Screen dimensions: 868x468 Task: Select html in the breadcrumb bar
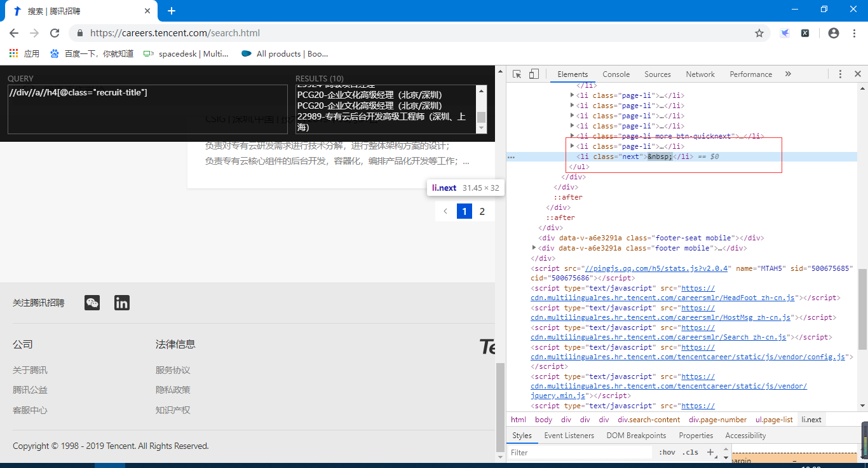pos(519,420)
